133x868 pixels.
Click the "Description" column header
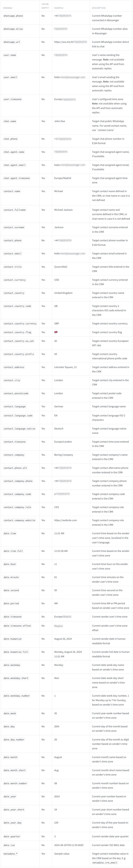click(99, 8)
